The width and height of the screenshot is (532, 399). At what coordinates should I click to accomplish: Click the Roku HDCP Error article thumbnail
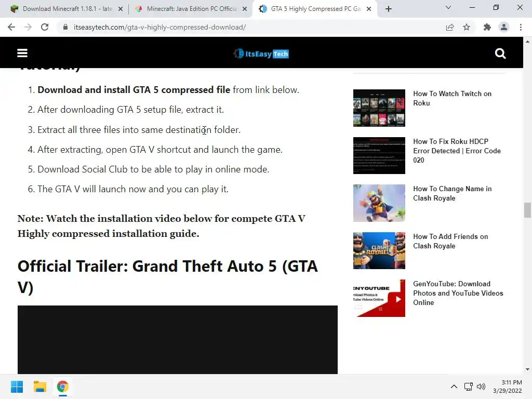coord(379,155)
